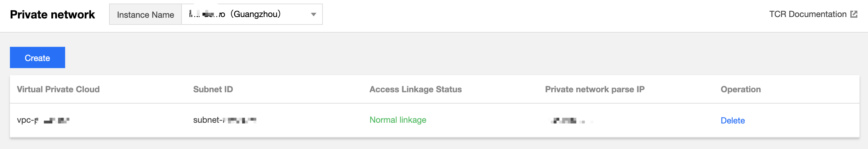Select the vpc- entry in the table

click(43, 120)
